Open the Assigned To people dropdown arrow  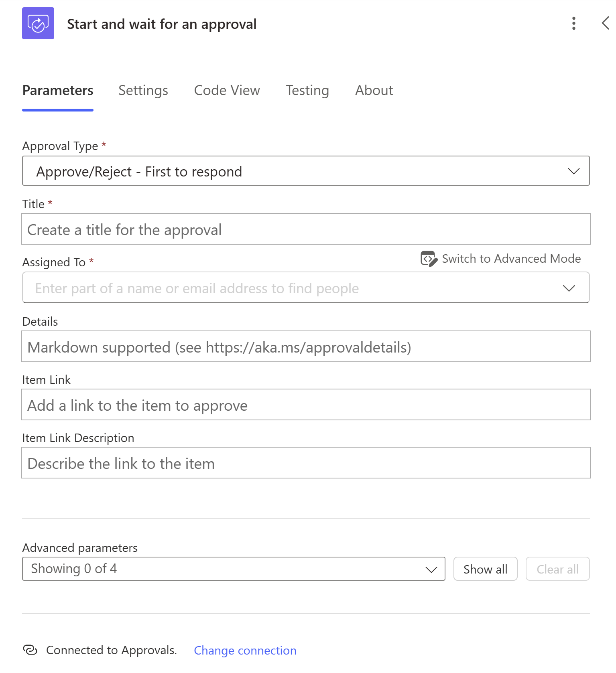[x=569, y=288]
